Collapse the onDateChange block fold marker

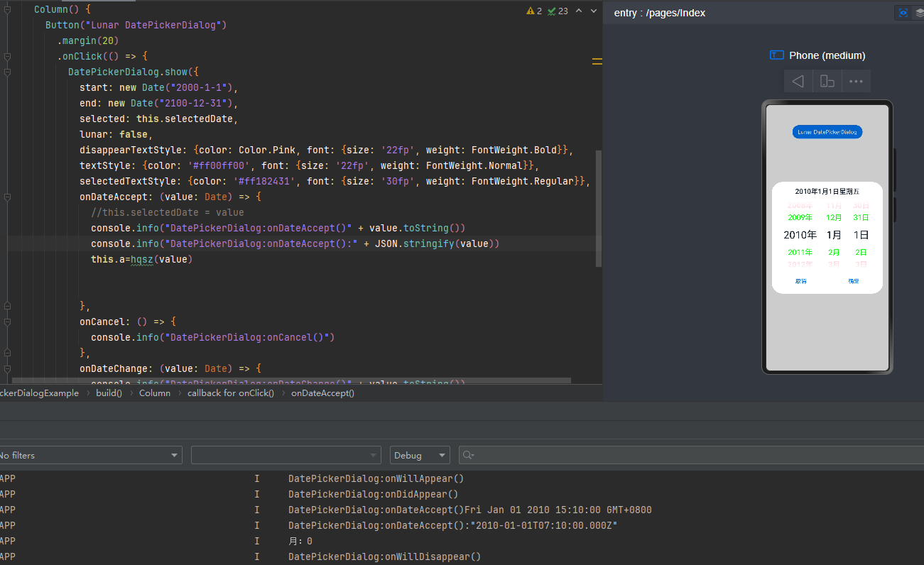[7, 368]
